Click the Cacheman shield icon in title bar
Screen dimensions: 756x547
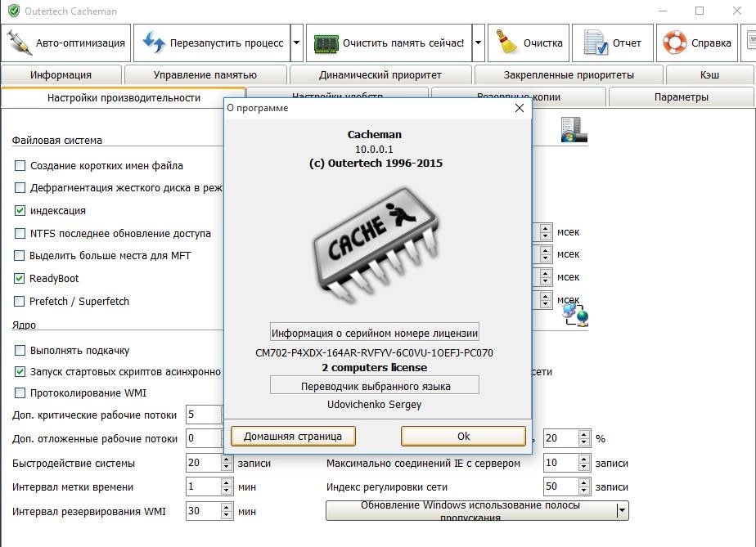coord(13,11)
